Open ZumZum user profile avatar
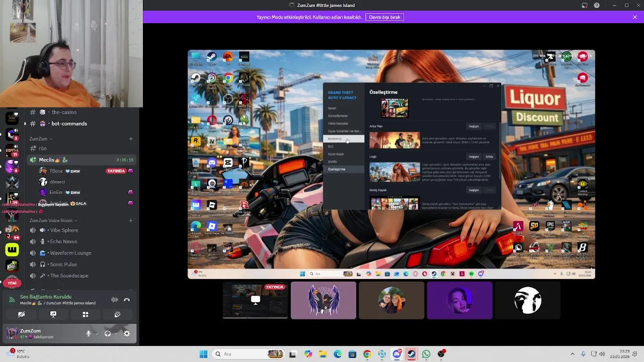The image size is (644, 362). pos(12,333)
